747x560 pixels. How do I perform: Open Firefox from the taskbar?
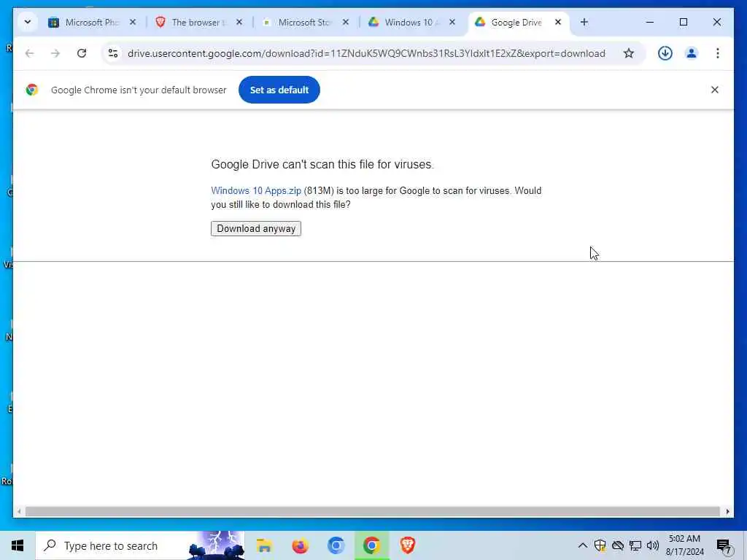coord(300,545)
